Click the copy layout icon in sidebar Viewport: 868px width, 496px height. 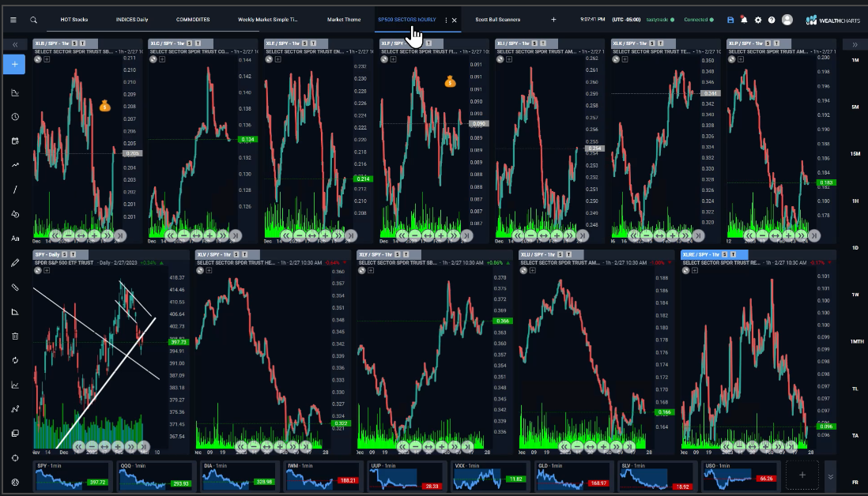(15, 433)
